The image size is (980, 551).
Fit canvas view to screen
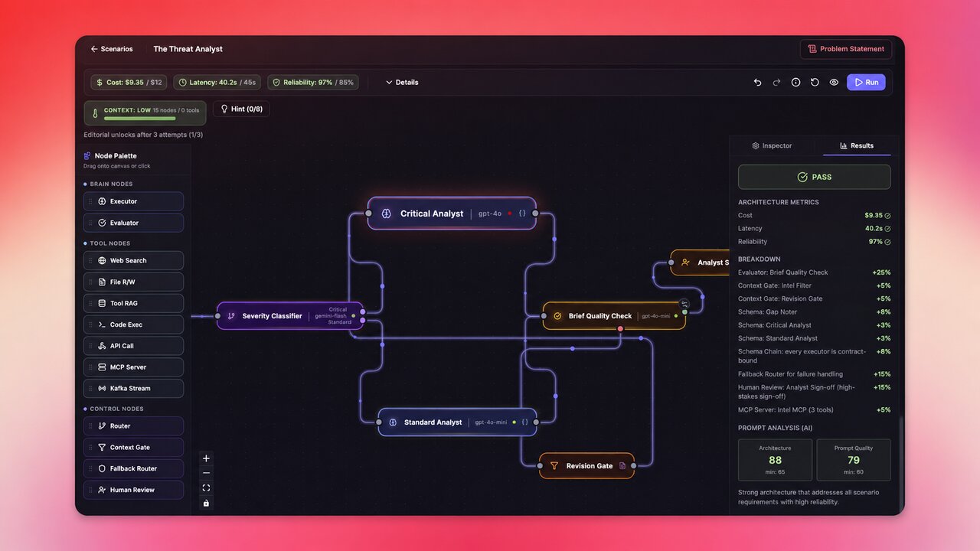206,487
